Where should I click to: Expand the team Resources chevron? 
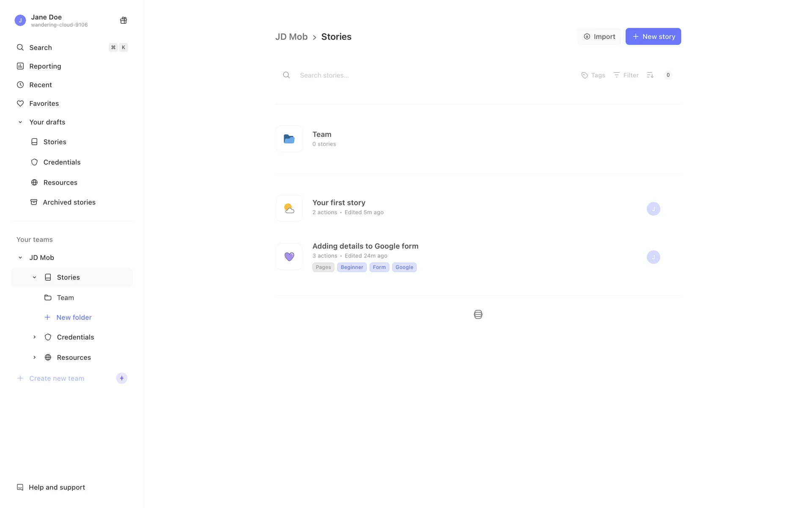(x=34, y=357)
